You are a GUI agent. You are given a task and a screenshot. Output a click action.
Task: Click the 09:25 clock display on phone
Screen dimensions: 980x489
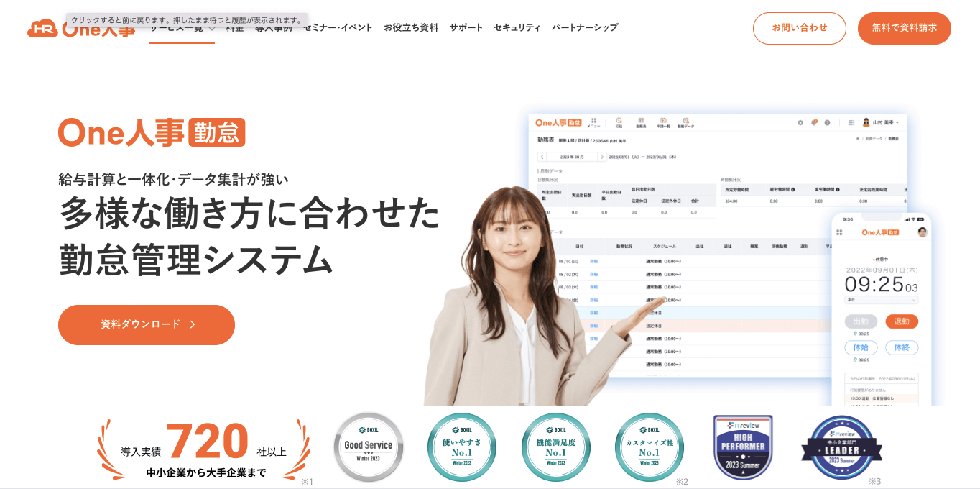[881, 284]
